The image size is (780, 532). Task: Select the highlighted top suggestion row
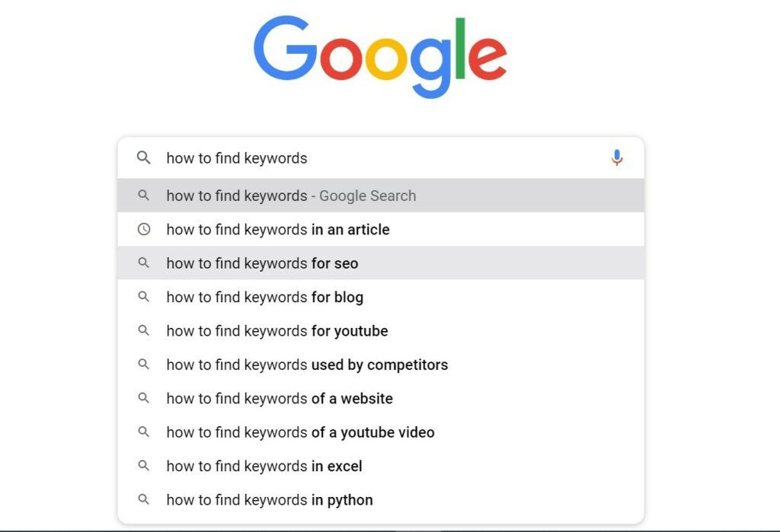point(381,196)
